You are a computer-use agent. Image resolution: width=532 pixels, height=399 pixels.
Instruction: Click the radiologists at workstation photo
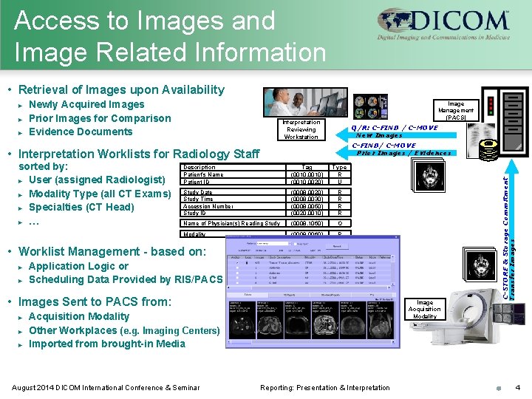305,102
